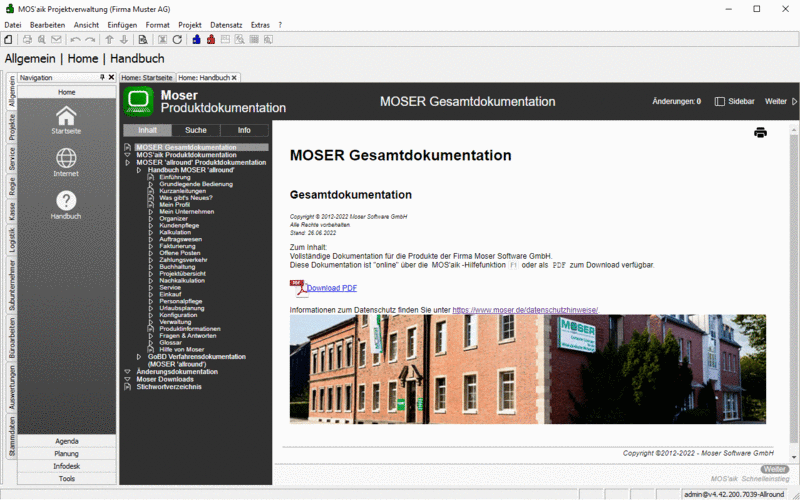Open the Infodesk navigation group
Screen dimensions: 800x500
(x=67, y=466)
